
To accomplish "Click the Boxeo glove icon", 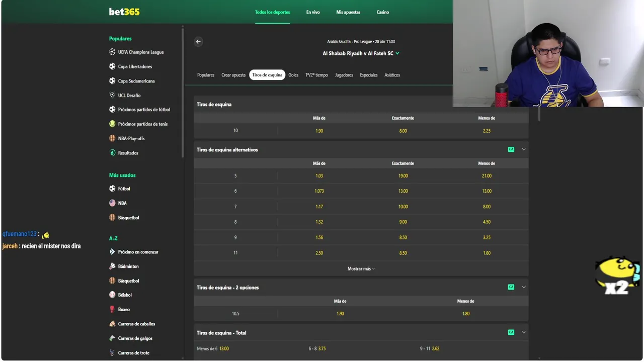I will (112, 309).
